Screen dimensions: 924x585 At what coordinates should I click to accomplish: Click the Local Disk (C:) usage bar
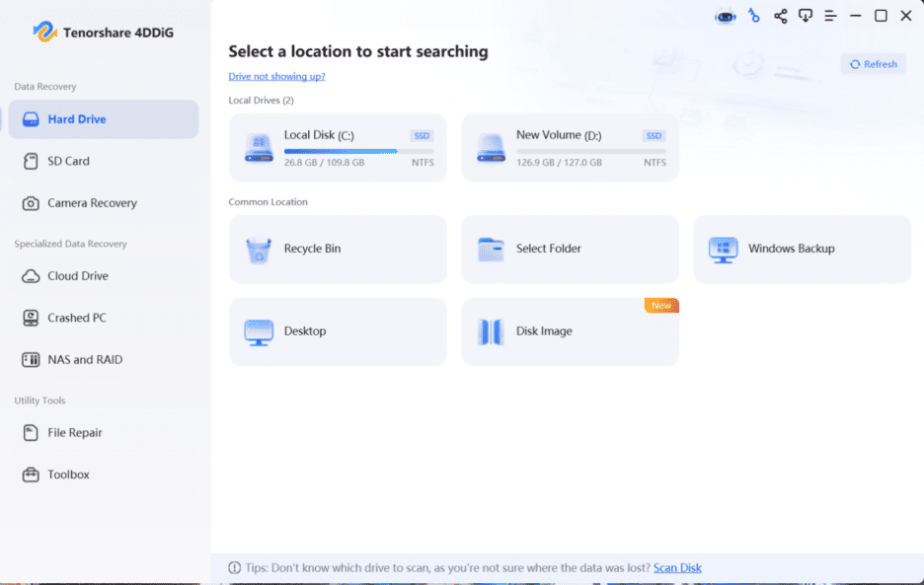(358, 151)
